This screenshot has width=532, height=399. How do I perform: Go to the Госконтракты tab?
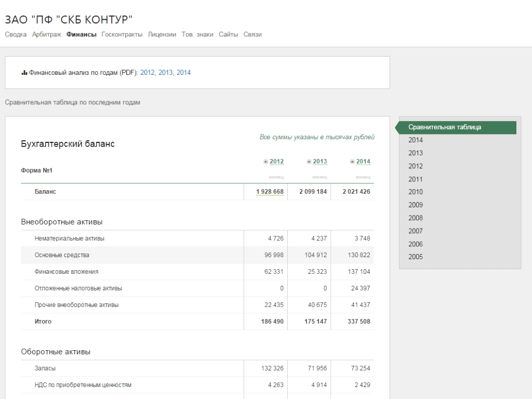tap(122, 34)
